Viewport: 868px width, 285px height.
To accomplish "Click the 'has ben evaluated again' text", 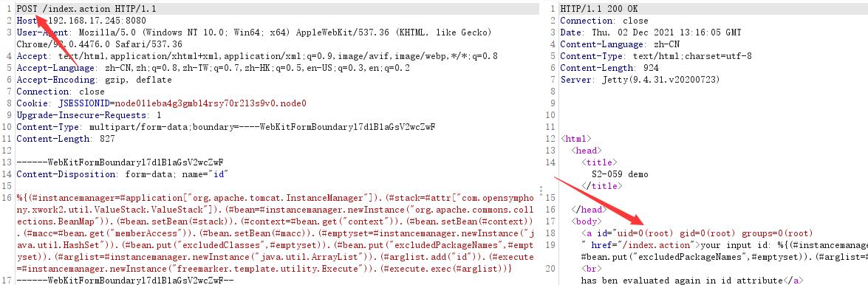I will (x=682, y=281).
